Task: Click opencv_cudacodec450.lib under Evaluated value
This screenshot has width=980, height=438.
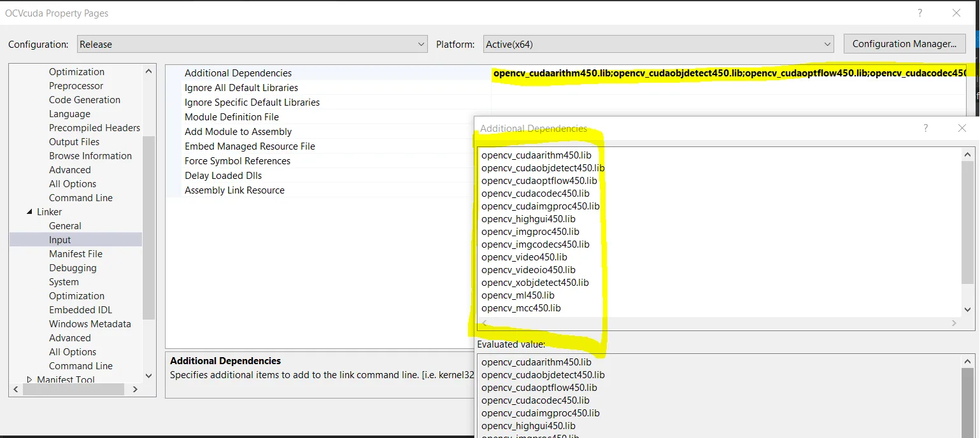Action: click(x=535, y=400)
